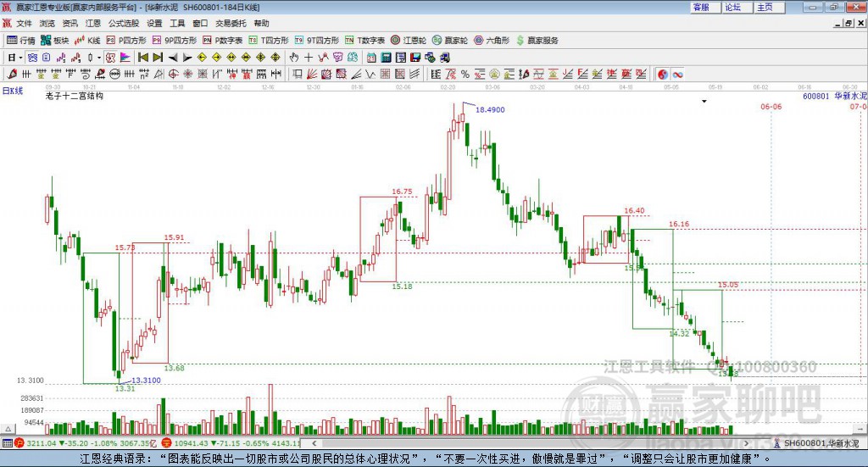Open the 交易委托 menu
The width and height of the screenshot is (868, 467).
[x=231, y=23]
